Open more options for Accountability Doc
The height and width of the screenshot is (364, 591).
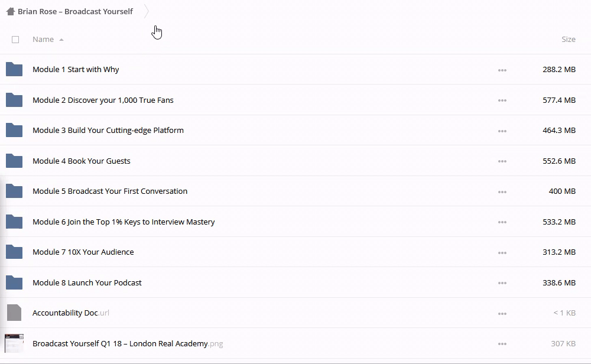point(502,314)
